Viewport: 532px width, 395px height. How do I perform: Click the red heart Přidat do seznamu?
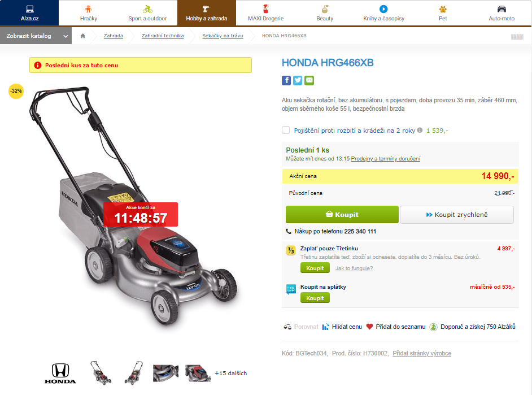[x=369, y=327]
